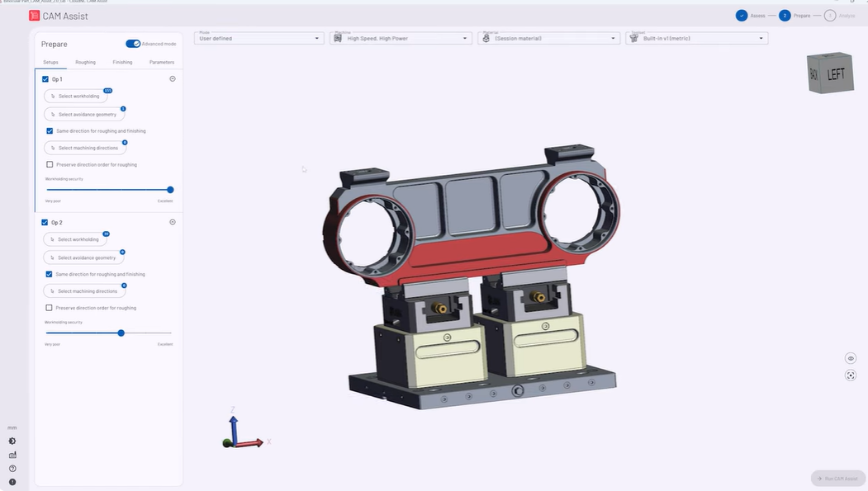Click Select workholding button under Op 1

(x=76, y=97)
